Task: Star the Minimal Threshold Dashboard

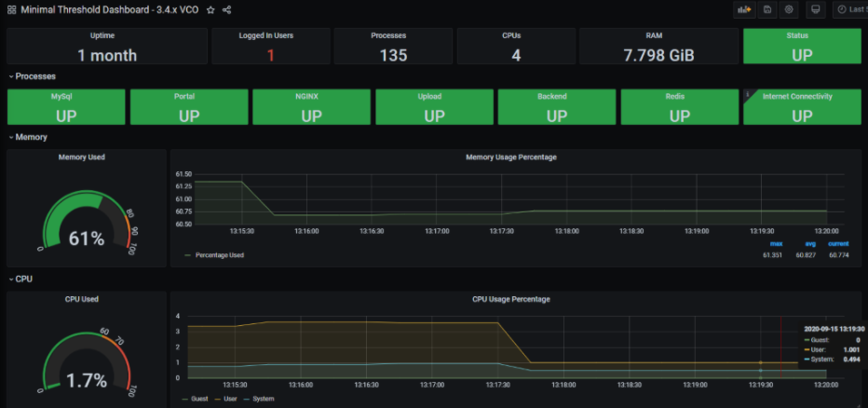Action: point(210,10)
